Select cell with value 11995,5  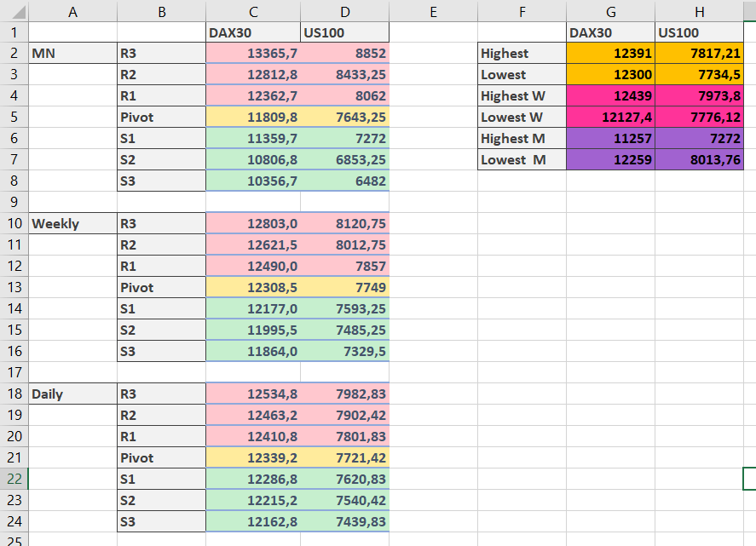click(253, 330)
